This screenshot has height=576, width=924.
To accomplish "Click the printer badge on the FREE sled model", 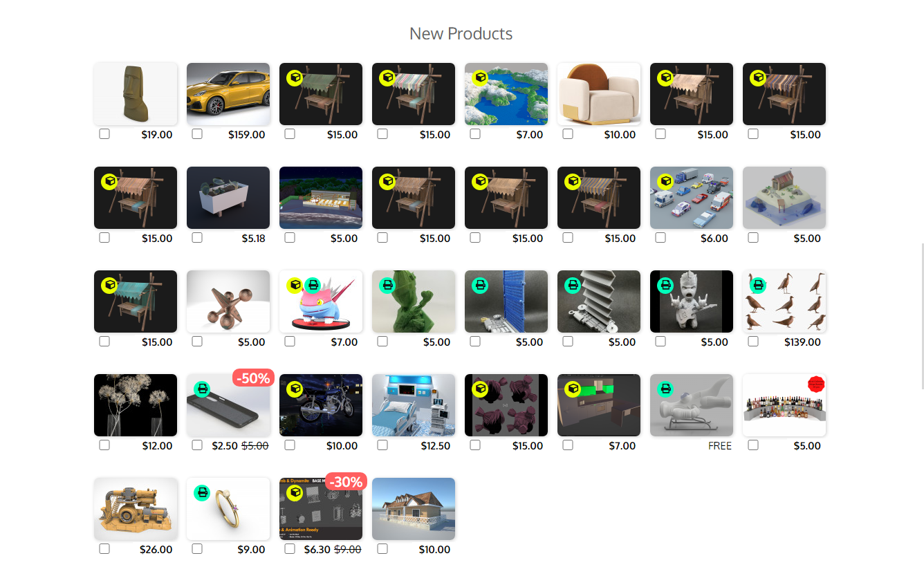I will tap(665, 389).
